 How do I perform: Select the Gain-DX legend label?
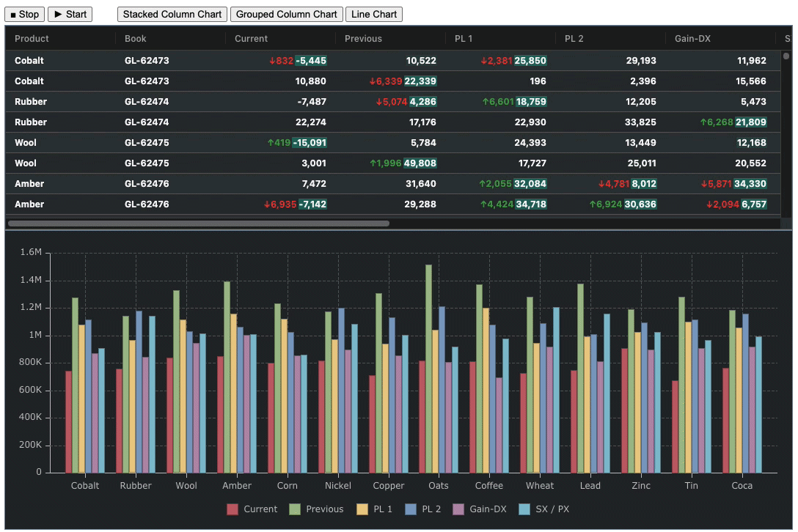coord(488,509)
